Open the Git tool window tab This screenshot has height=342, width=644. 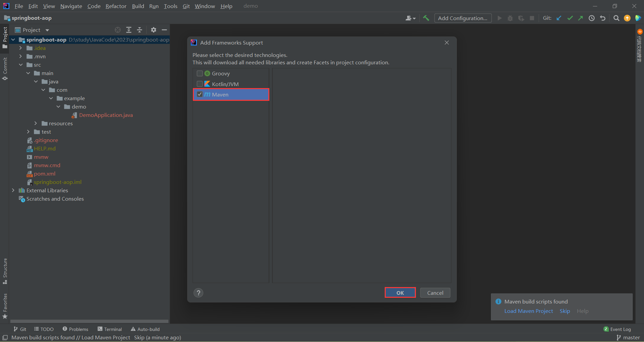pos(20,329)
